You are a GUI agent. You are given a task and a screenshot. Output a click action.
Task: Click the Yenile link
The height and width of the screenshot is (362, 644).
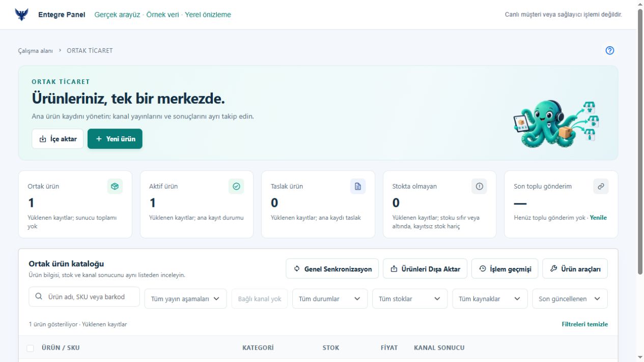point(598,218)
